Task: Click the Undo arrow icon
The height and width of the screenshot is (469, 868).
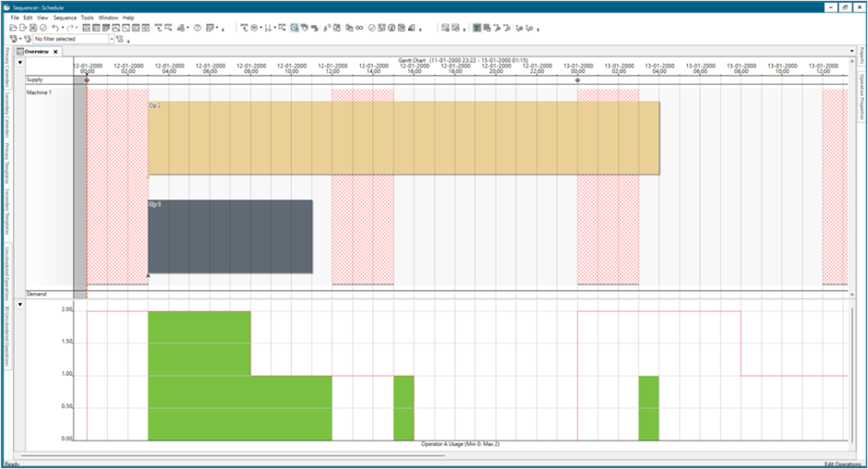Action: point(55,29)
